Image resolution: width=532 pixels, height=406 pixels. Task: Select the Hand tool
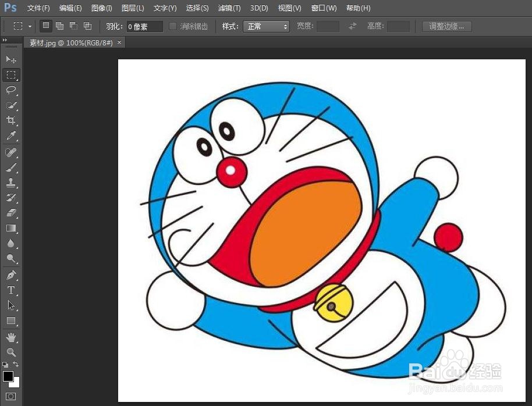[11, 337]
